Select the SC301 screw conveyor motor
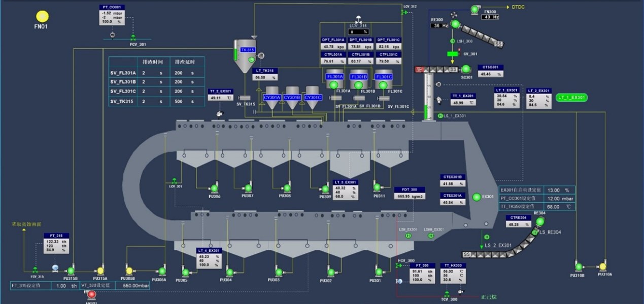Screen dimensions: 644x304 click(x=466, y=68)
